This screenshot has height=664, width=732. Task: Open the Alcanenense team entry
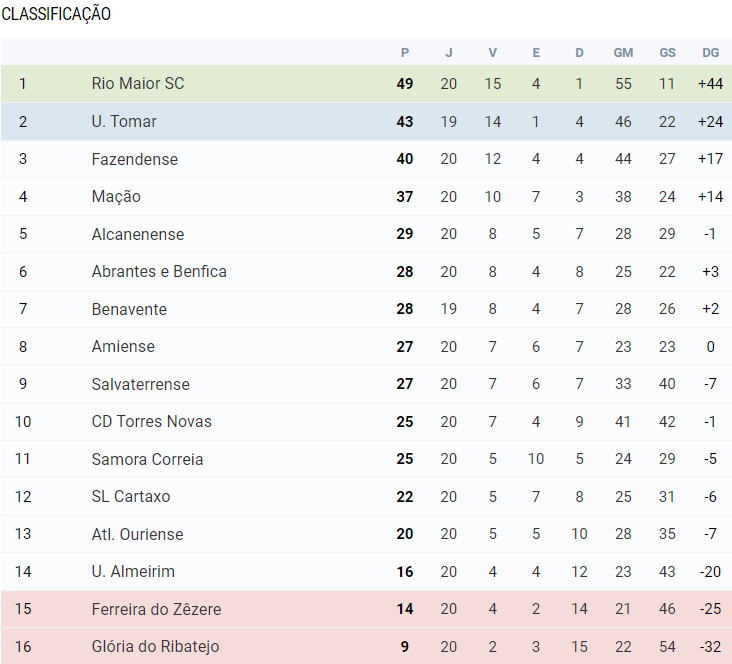[x=137, y=235]
